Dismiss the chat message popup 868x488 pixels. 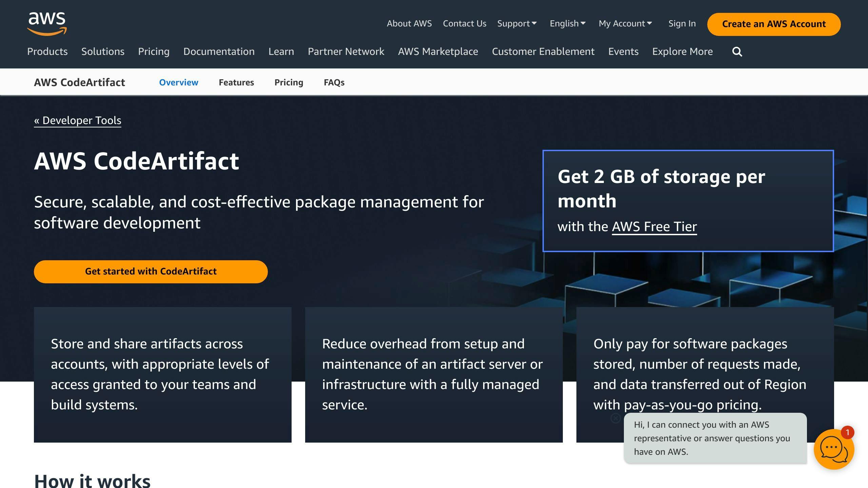click(x=615, y=418)
